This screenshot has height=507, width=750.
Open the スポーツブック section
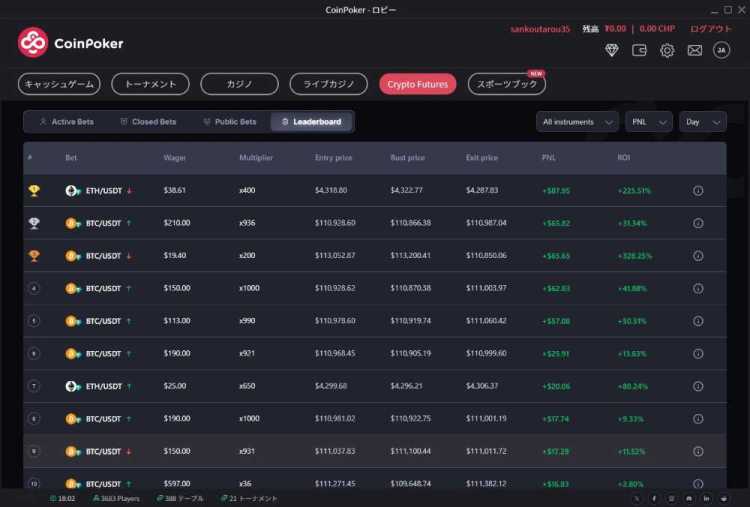[x=506, y=85]
